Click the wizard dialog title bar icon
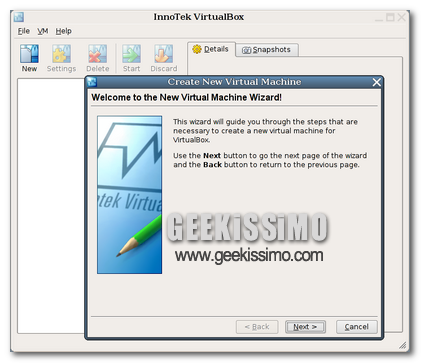This screenshot has height=363, width=421. pyautogui.click(x=92, y=82)
